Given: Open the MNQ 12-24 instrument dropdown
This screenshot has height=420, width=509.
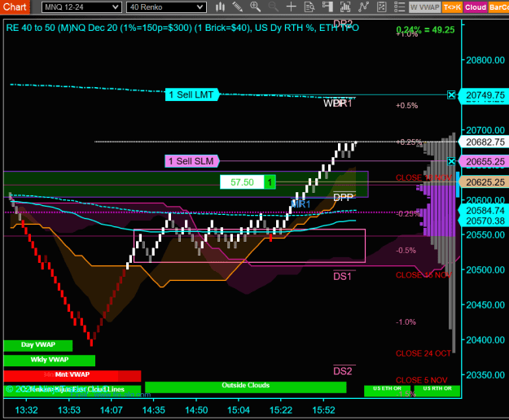Looking at the screenshot, I should point(81,7).
